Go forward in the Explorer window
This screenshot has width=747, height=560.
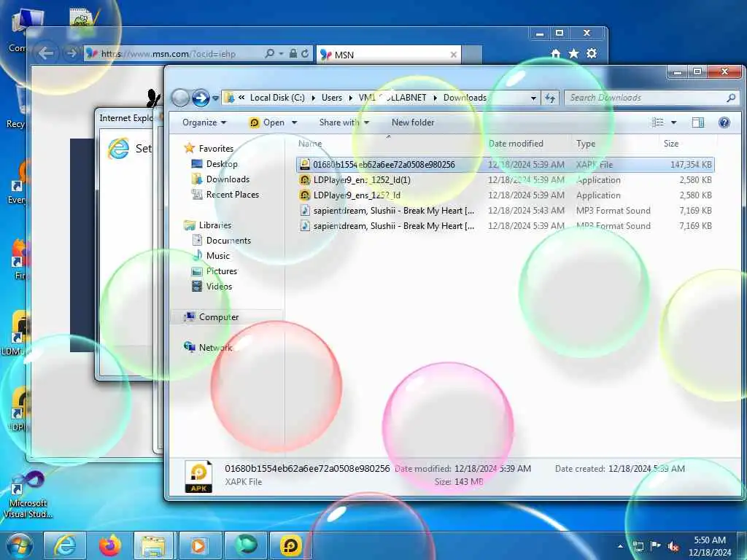201,98
